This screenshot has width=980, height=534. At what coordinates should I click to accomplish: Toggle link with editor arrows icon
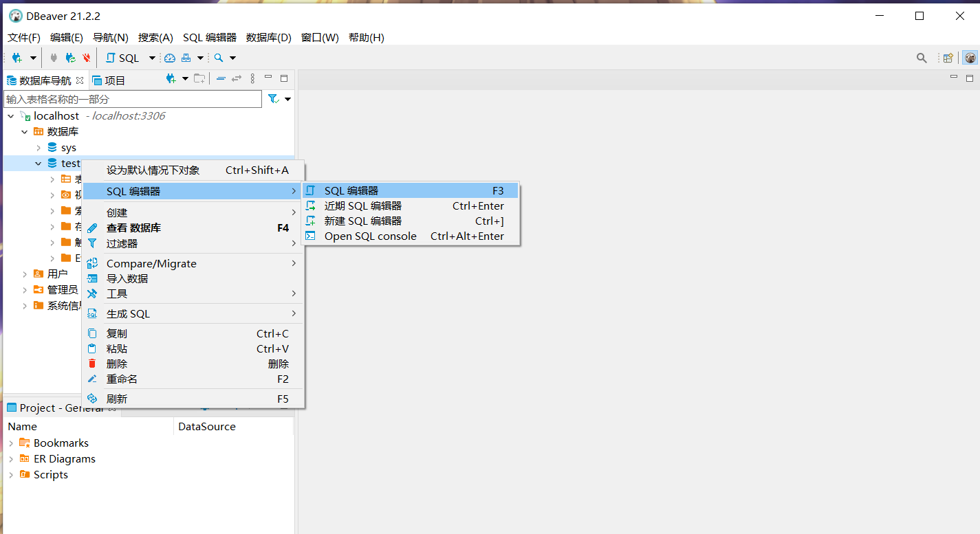click(237, 79)
